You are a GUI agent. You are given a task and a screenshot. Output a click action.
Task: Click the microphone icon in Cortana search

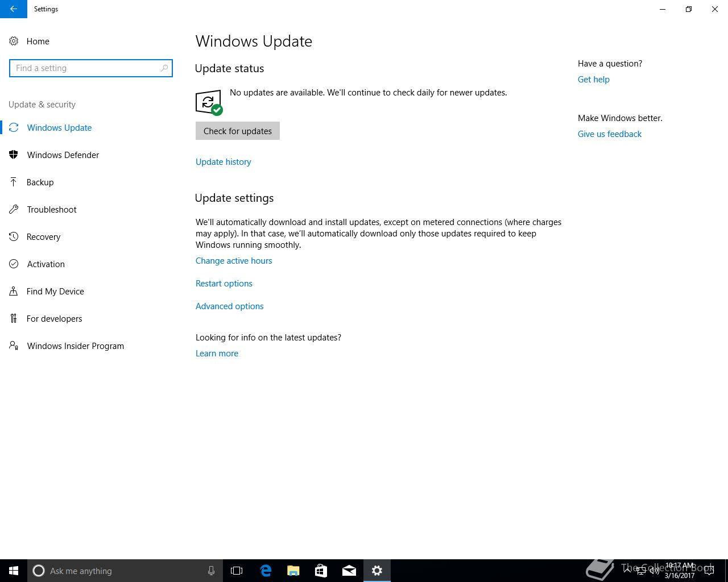tap(211, 571)
